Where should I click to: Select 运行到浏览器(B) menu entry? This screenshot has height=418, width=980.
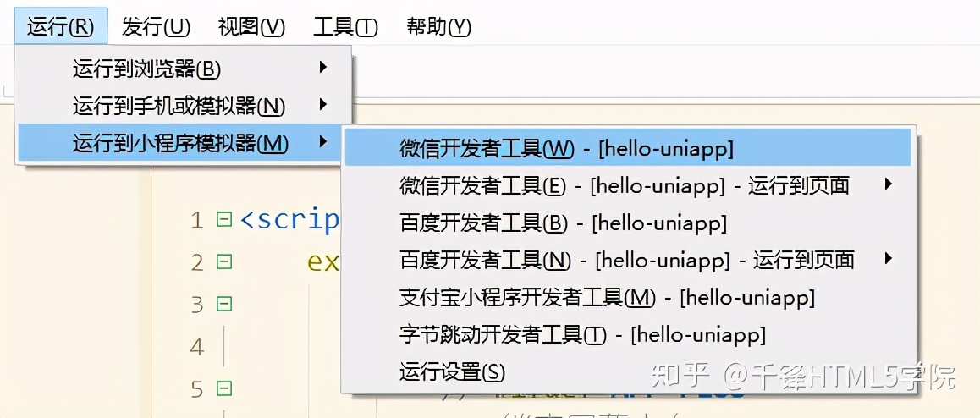[x=183, y=68]
